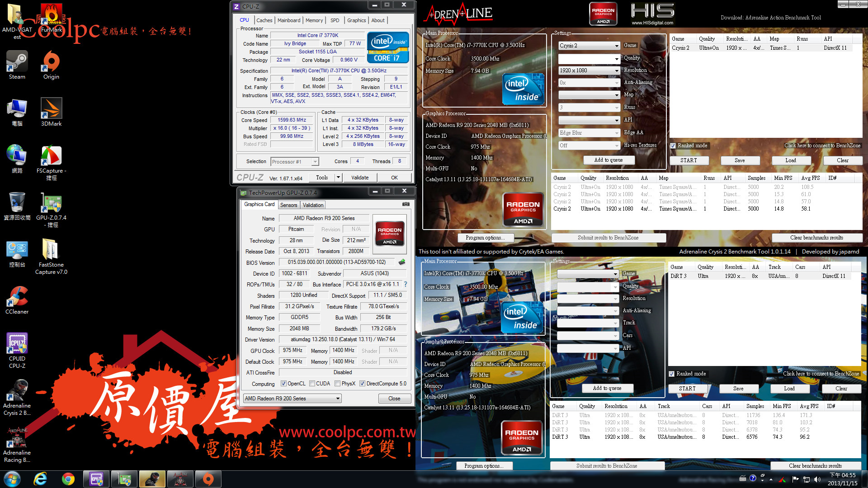Open the Sensors tab in GPU-Z
Image resolution: width=868 pixels, height=488 pixels.
click(288, 205)
